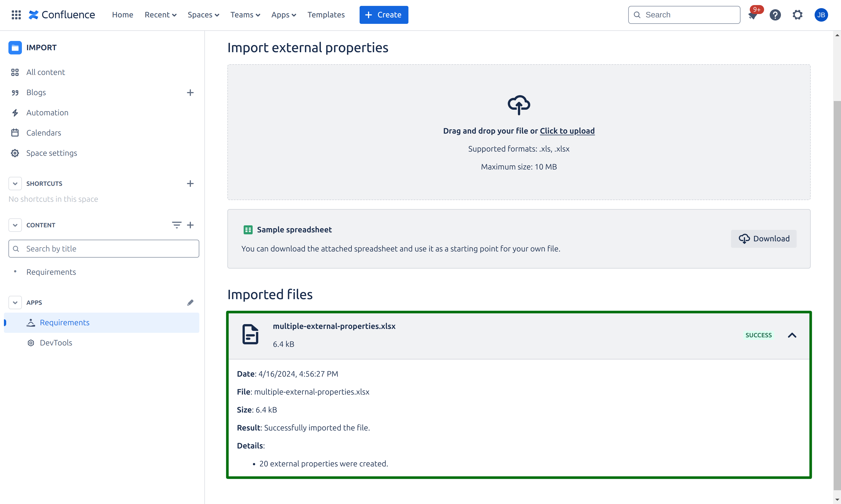Open the Recent dropdown menu

pos(160,15)
